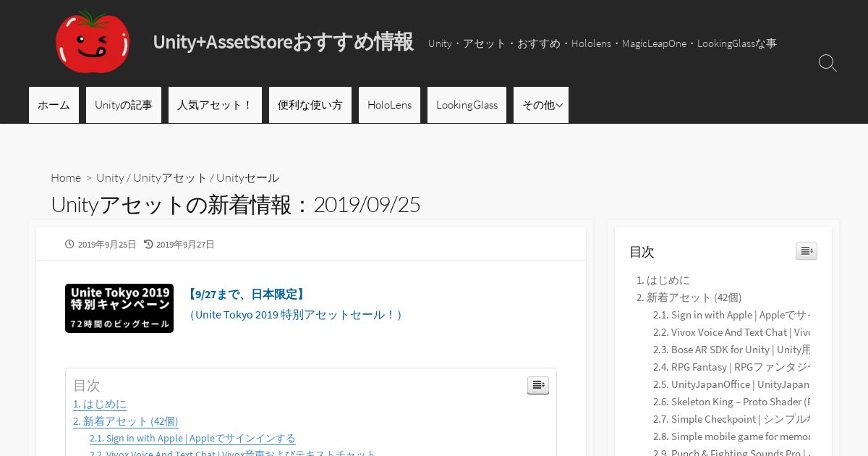Click the published date 2019年9月25日

[x=107, y=245]
